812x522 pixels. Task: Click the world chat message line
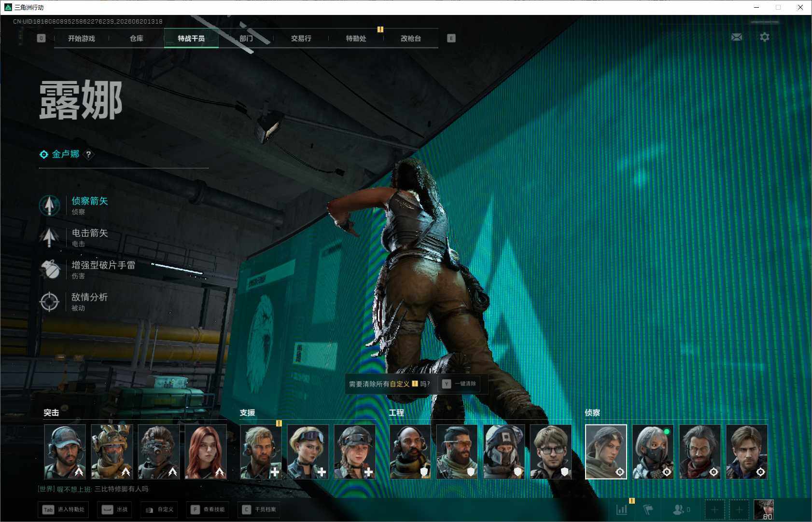tap(93, 489)
